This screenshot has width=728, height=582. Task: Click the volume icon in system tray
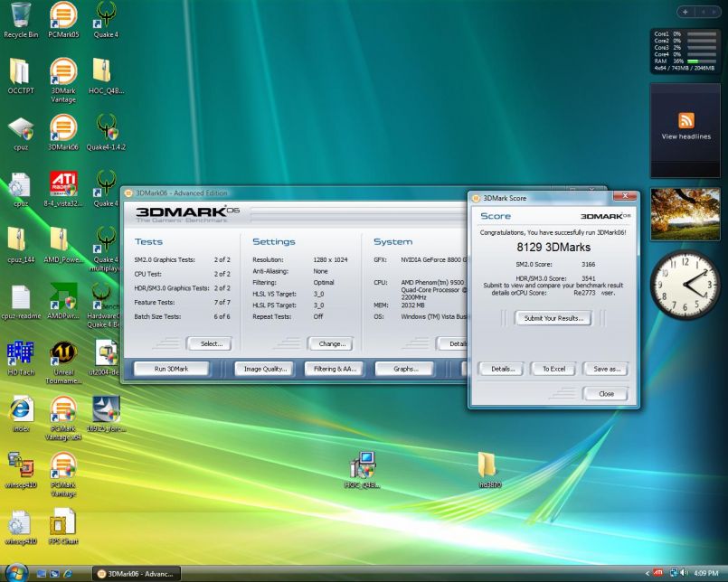click(x=683, y=573)
